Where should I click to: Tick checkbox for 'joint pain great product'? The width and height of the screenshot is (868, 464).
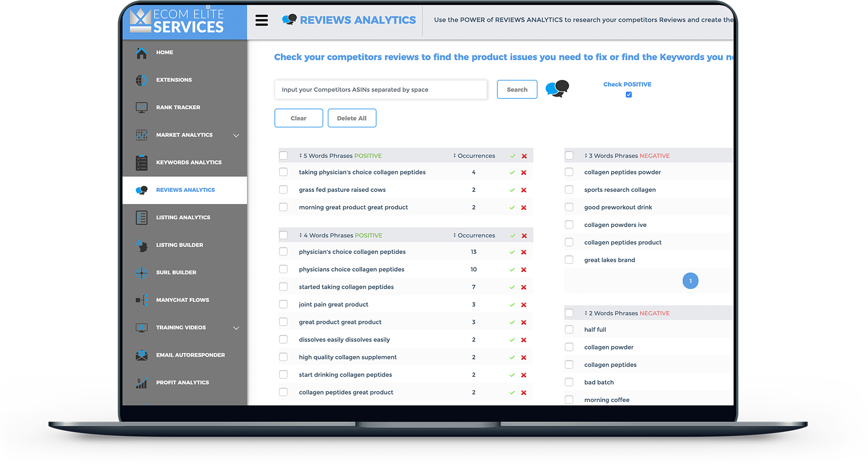tap(283, 304)
